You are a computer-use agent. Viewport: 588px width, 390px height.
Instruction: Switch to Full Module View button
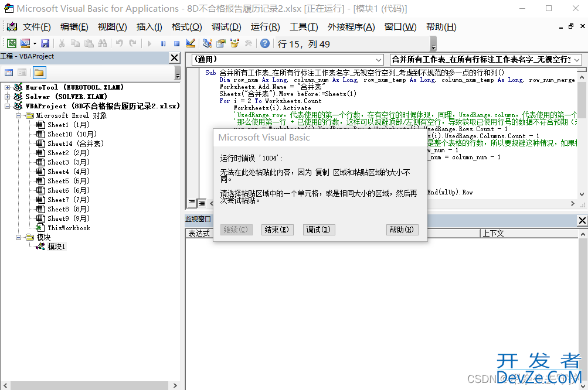[x=202, y=203]
